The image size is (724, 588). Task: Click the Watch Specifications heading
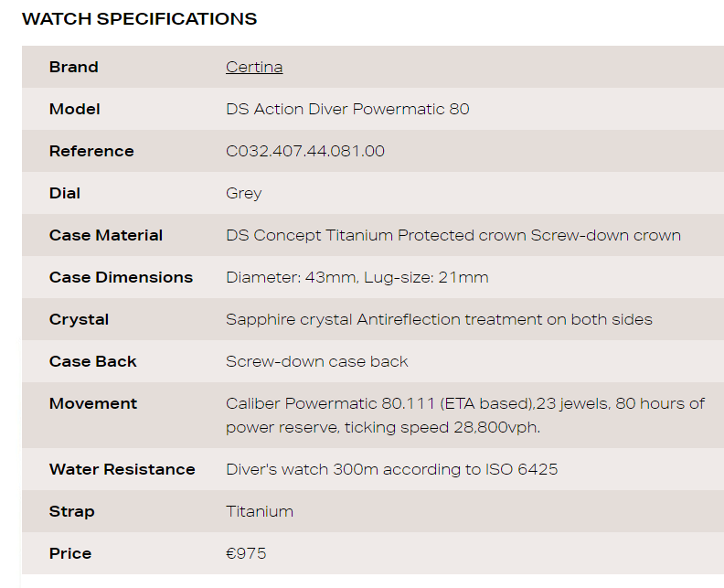139,19
